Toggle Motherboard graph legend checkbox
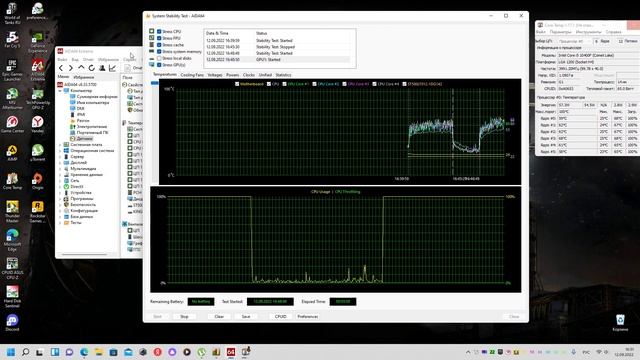Image resolution: width=640 pixels, height=360 pixels. (x=237, y=84)
